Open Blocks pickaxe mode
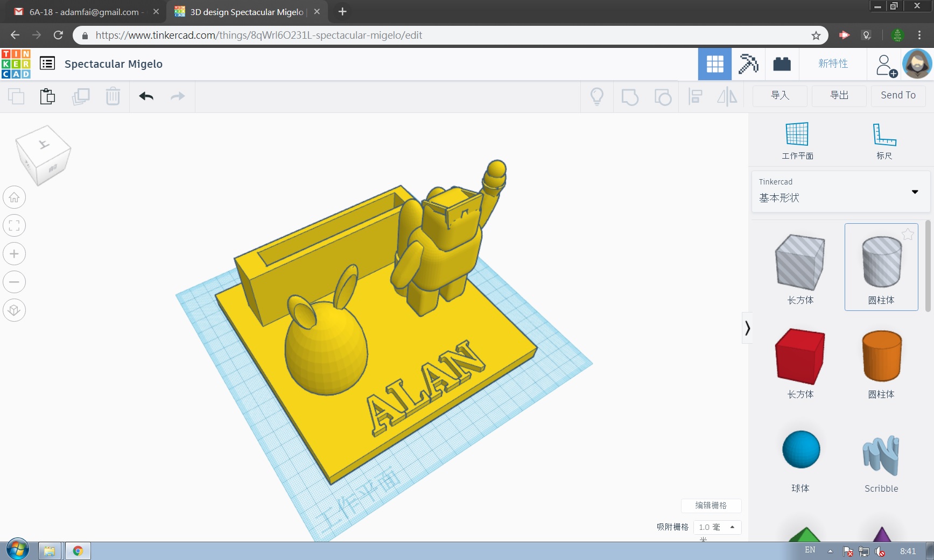The image size is (934, 560). tap(748, 64)
